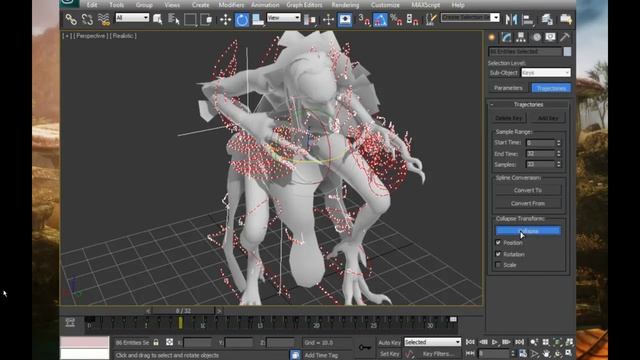
Task: Open the Tools menu
Action: tap(116, 5)
